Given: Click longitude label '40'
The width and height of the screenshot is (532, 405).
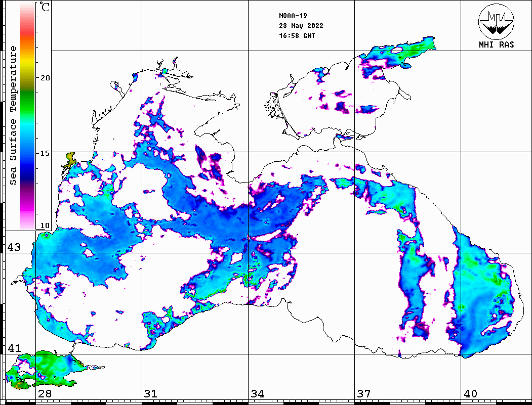Looking at the screenshot, I should click(470, 394).
